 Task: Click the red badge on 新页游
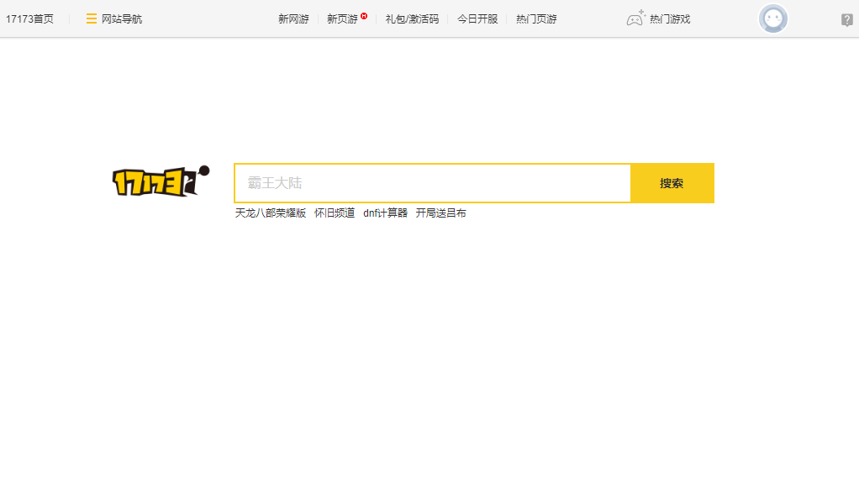click(x=364, y=15)
